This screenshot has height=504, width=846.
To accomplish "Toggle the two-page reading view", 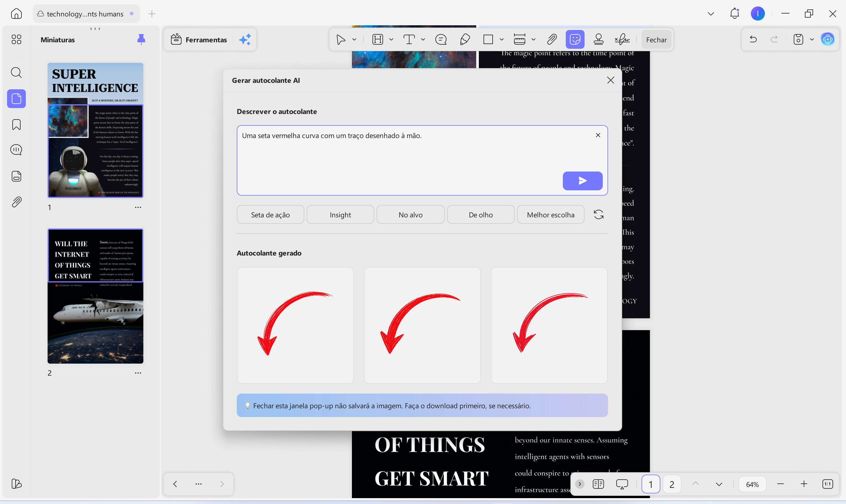I will tap(598, 484).
